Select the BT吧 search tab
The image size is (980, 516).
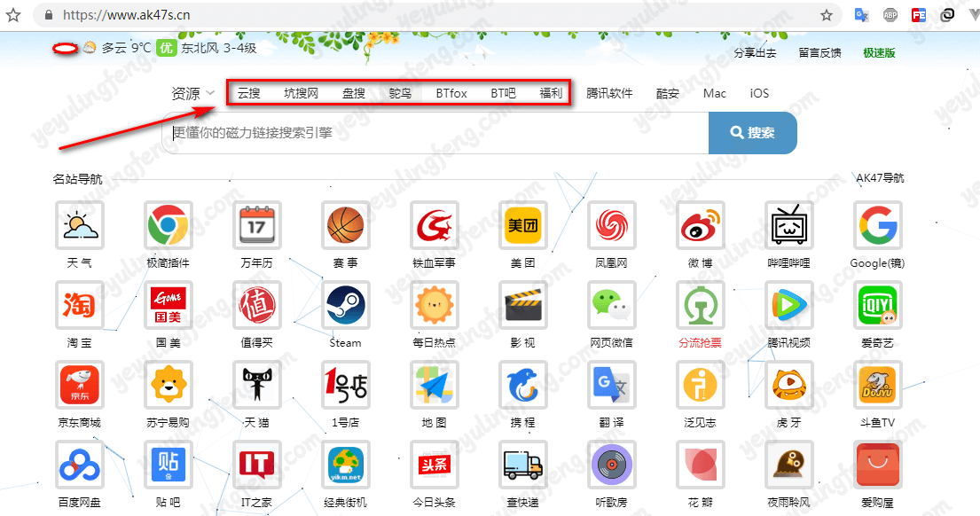(503, 93)
